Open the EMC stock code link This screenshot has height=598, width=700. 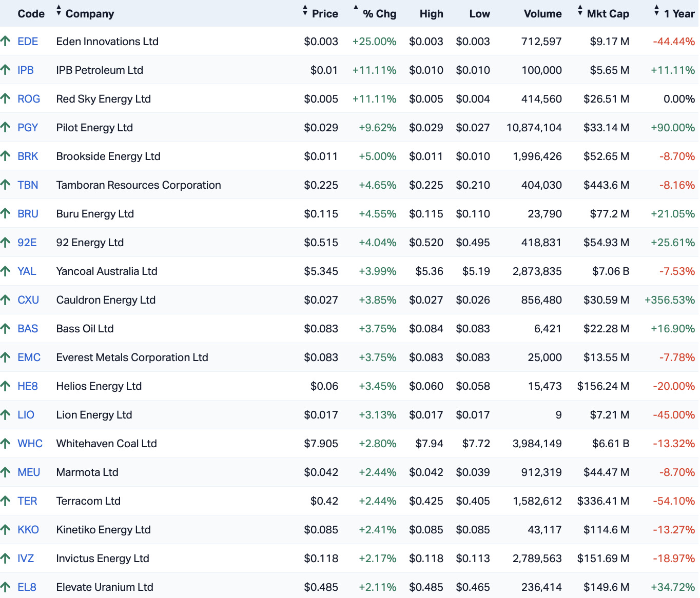[x=29, y=357]
